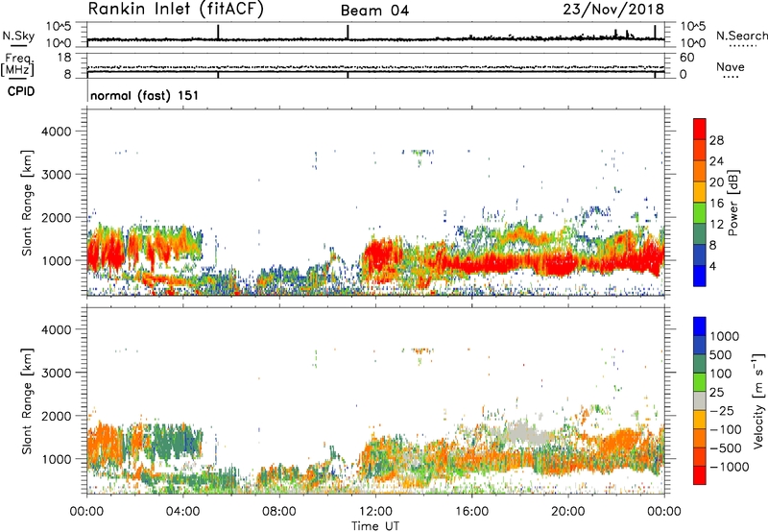Click the "08:00" time tick label
Screen dimensions: 768x532
(x=279, y=512)
